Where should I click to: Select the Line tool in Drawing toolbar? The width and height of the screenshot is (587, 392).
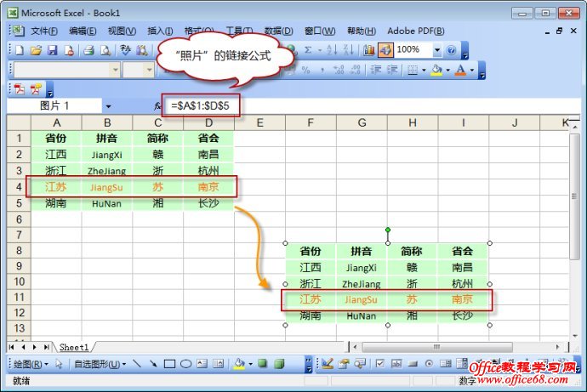pyautogui.click(x=137, y=363)
